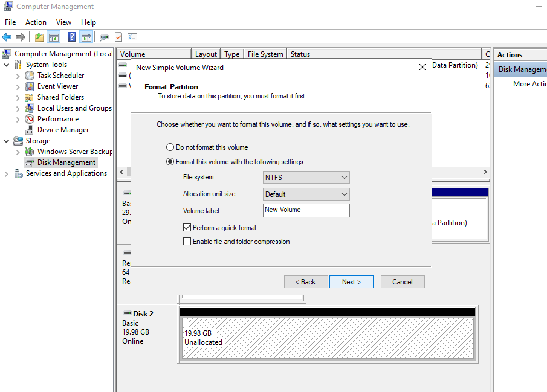Expand Local Users and Groups node
This screenshot has width=547, height=392.
[x=18, y=109]
